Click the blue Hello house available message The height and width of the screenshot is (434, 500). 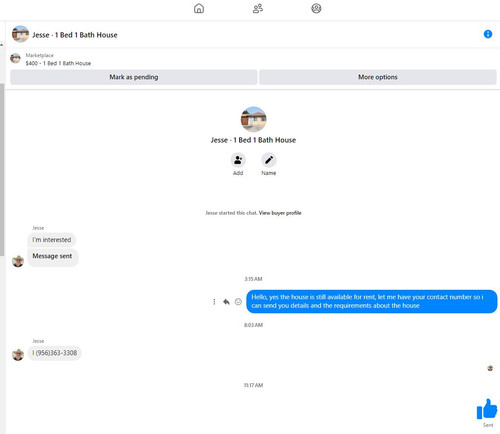point(372,301)
